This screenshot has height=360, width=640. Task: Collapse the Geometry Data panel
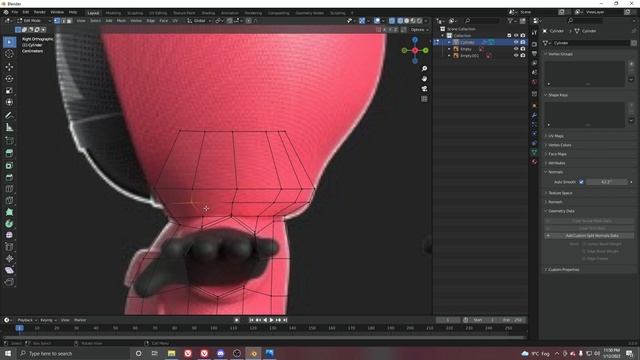pyautogui.click(x=561, y=211)
